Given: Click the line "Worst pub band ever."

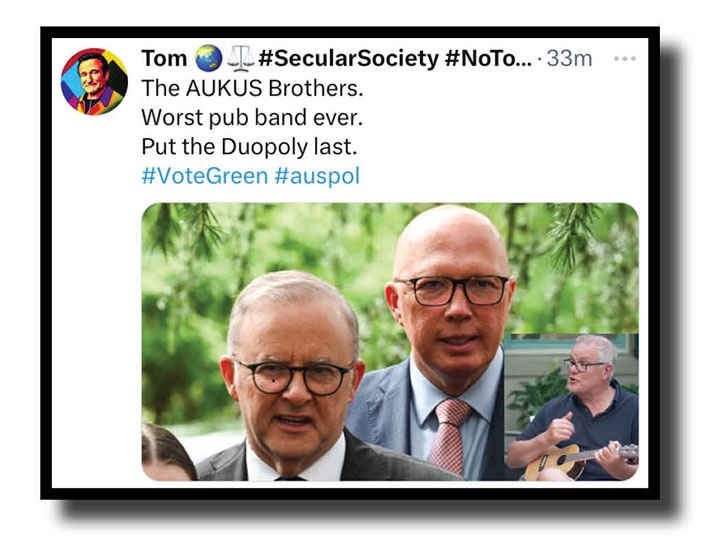Looking at the screenshot, I should 252,118.
